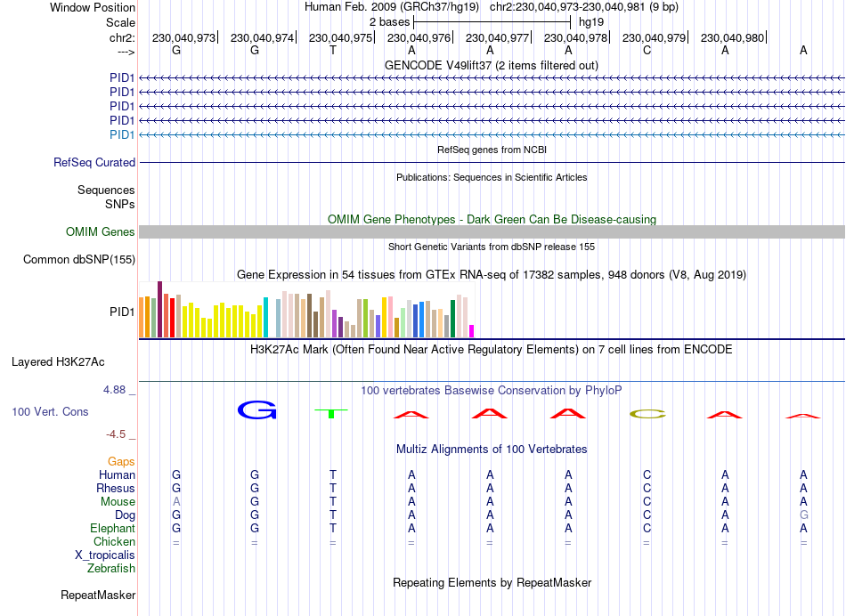Click Short Genetic Variants from dbSNP title

(492, 247)
